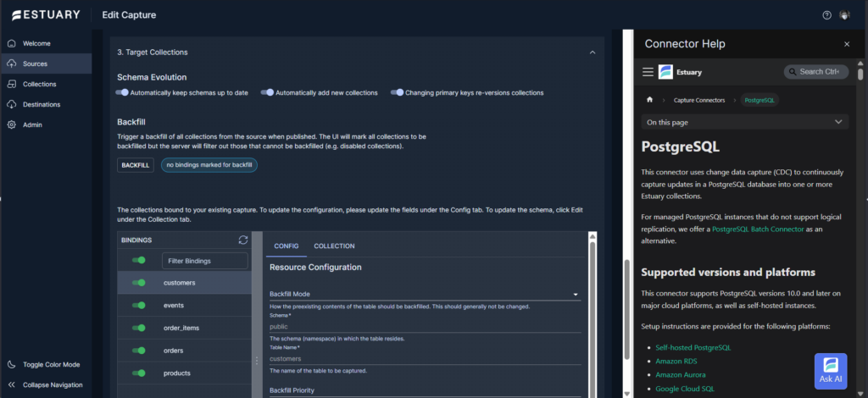Click the Collections icon in sidebar
Viewport: 868px width, 398px height.
[x=12, y=84]
